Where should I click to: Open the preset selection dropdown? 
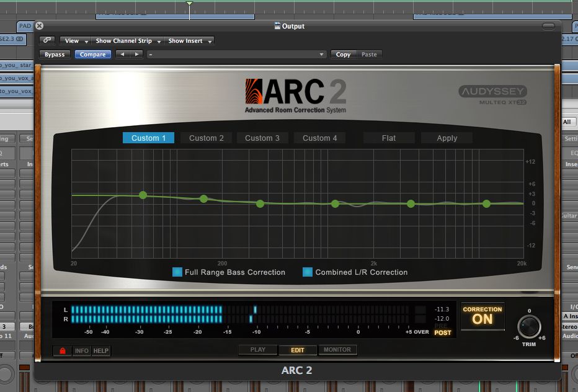click(x=236, y=54)
